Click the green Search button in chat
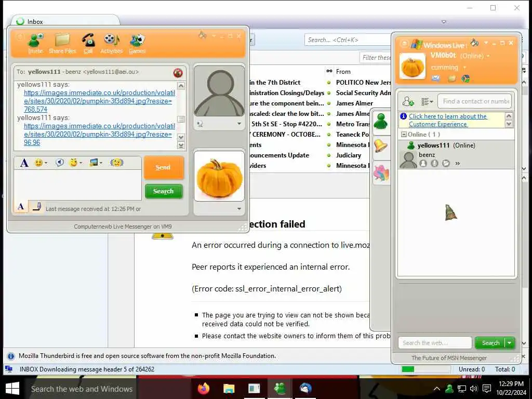The height and width of the screenshot is (399, 532). pyautogui.click(x=164, y=191)
